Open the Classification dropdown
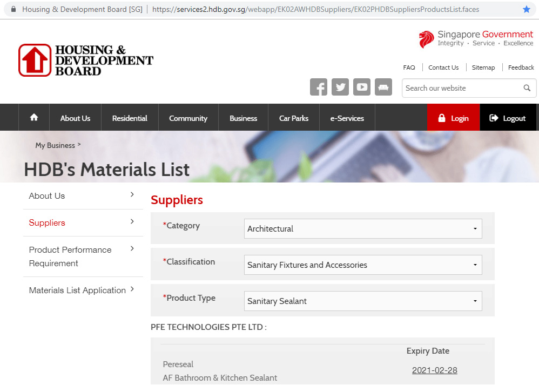The image size is (539, 392). pos(362,265)
